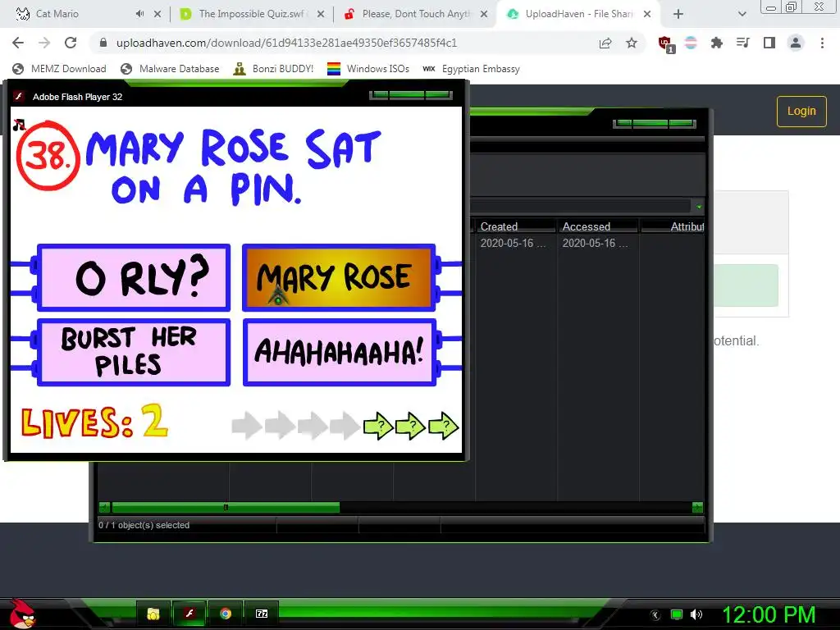Screen dimensions: 840x630
Task: Open the volume speaker tray icon
Action: click(x=696, y=614)
